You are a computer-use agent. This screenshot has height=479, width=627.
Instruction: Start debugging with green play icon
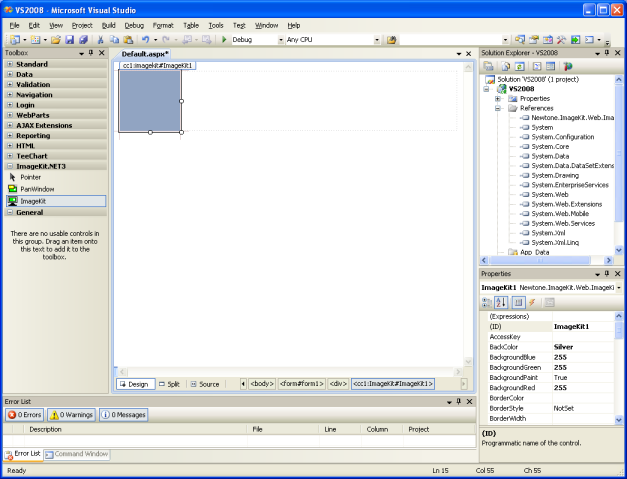click(224, 40)
